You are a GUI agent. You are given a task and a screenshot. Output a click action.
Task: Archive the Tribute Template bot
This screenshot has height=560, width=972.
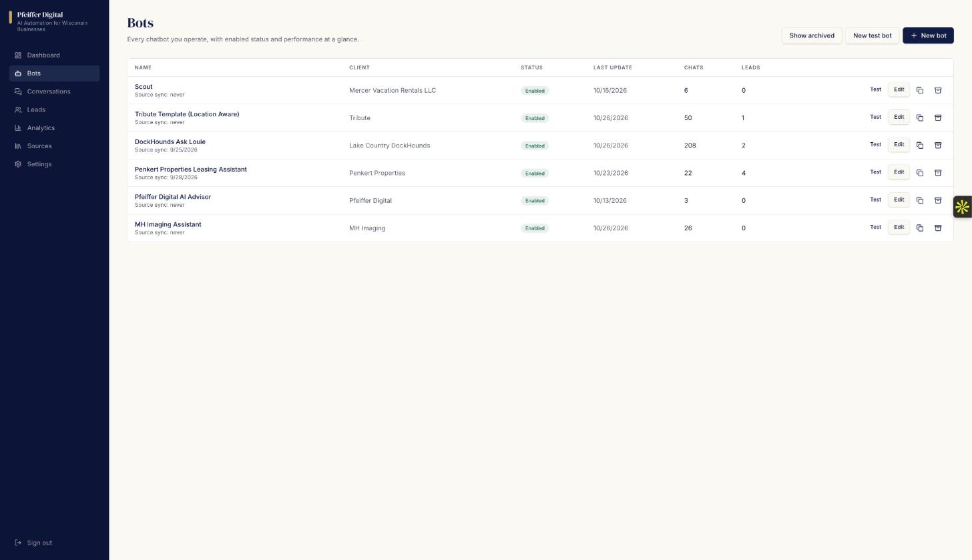point(938,117)
